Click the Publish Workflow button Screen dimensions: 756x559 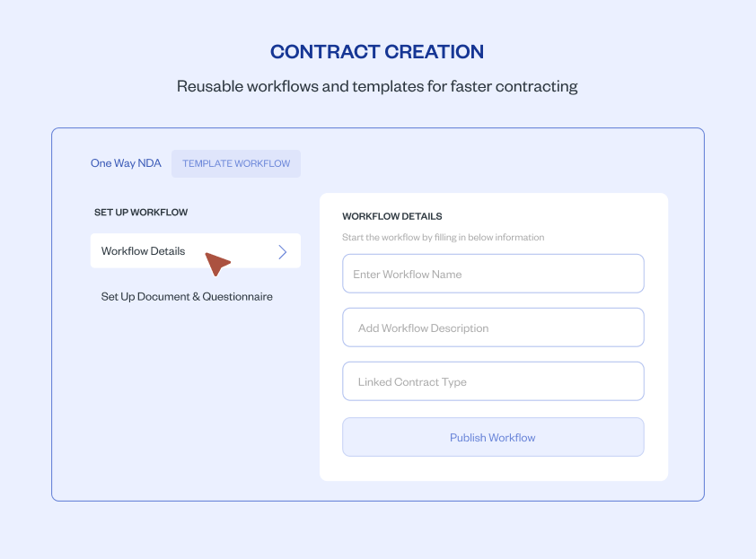(x=492, y=437)
